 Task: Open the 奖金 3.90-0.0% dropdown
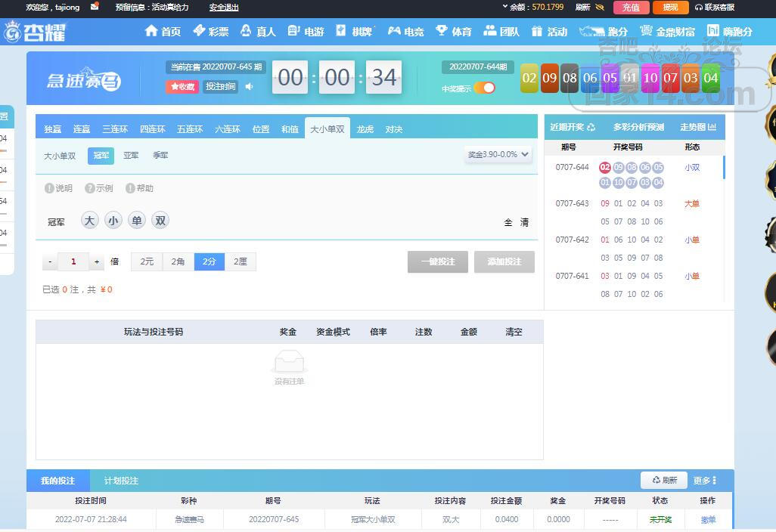pyautogui.click(x=498, y=154)
